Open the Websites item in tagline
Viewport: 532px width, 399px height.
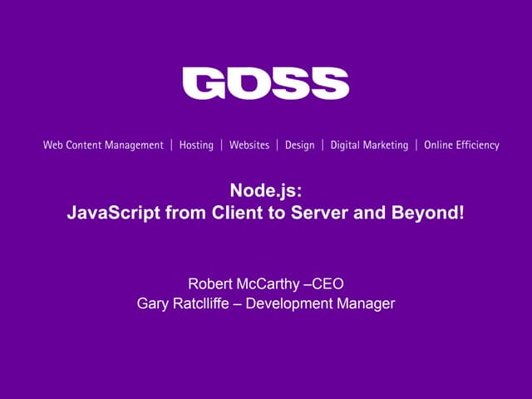[249, 145]
